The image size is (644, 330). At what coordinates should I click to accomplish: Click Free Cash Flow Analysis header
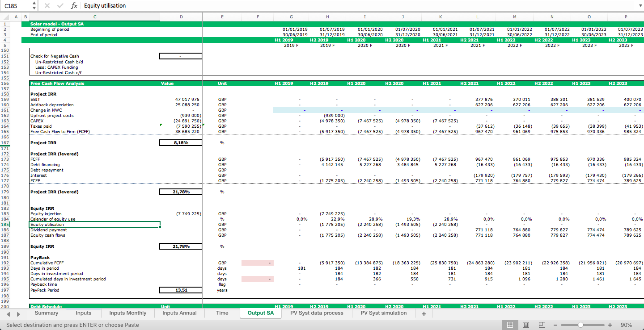(57, 84)
